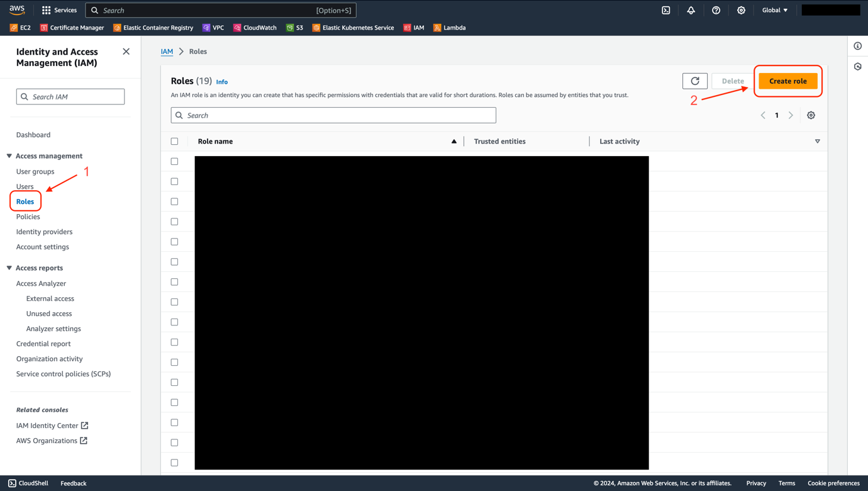Tick the second role row checkbox
Image resolution: width=868 pixels, height=491 pixels.
tap(175, 182)
